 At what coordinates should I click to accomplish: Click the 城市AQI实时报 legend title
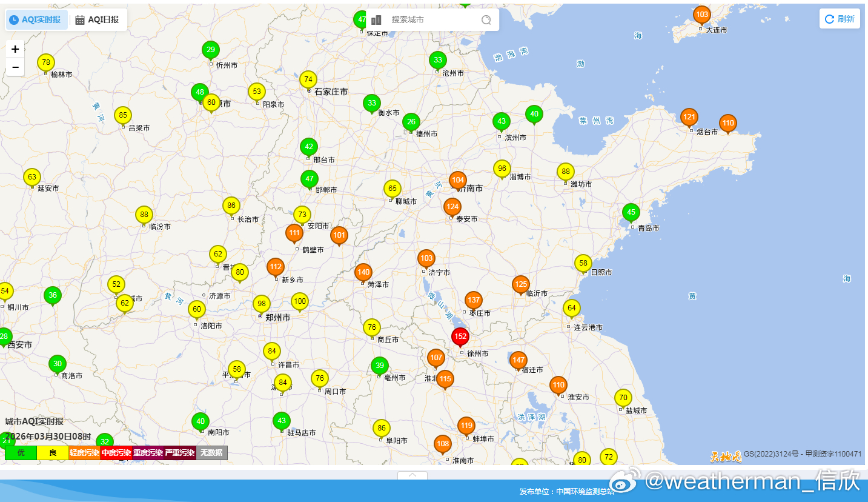(35, 421)
